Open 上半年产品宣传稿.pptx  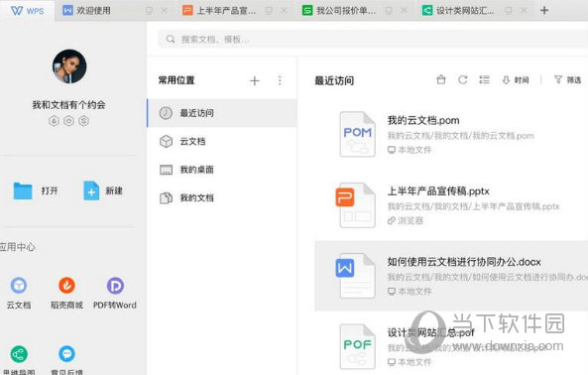coord(438,191)
